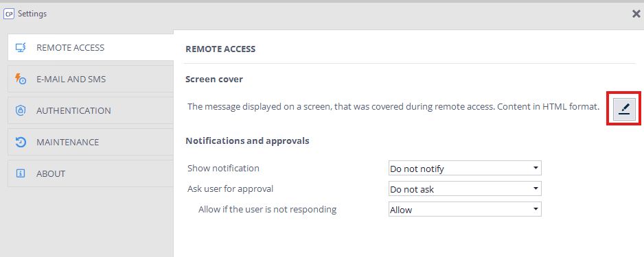Screen dimensions: 644x257
Task: Click the CP app icon in title bar
Action: (x=9, y=14)
